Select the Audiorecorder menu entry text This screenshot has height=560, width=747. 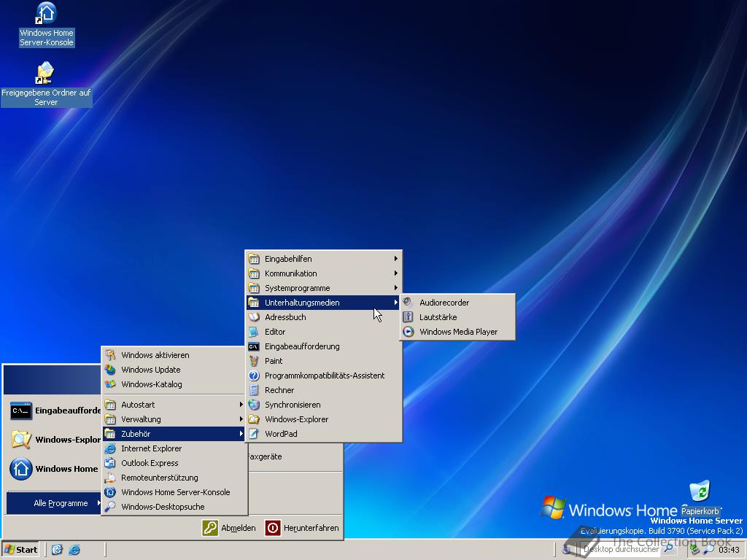pyautogui.click(x=444, y=303)
